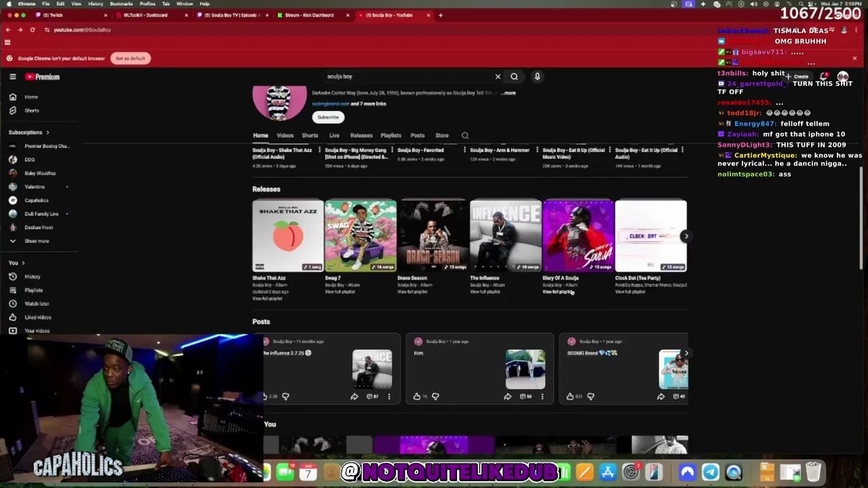
Task: Switch to the channel Playlists tab
Action: pos(391,136)
